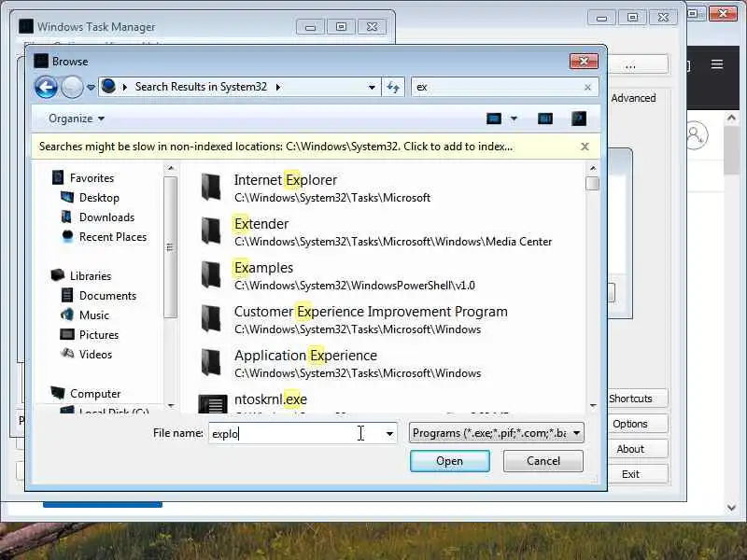Open the view options dropdown arrow
747x560 pixels.
tap(514, 119)
